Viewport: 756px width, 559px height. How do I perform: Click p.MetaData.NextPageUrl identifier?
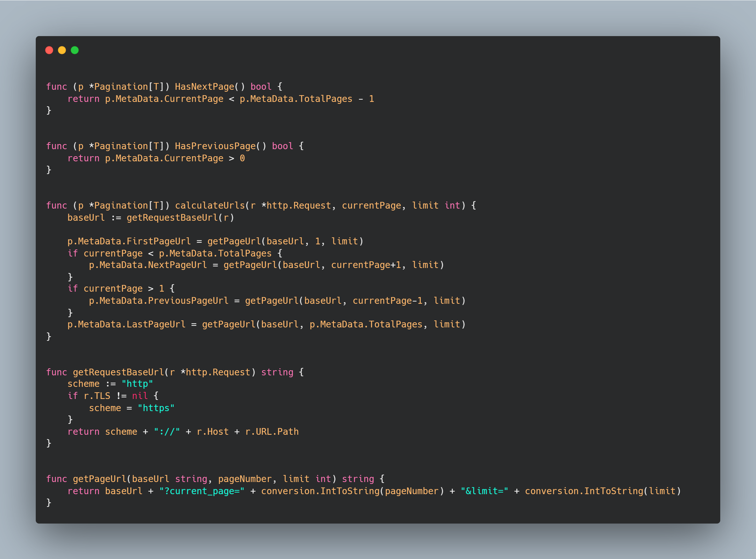[x=148, y=265]
